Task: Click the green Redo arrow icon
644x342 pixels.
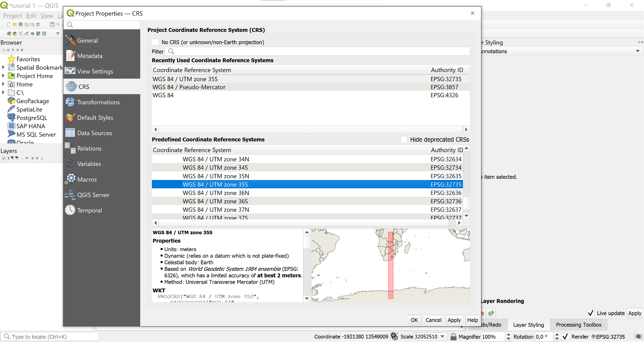Action: coord(491,313)
